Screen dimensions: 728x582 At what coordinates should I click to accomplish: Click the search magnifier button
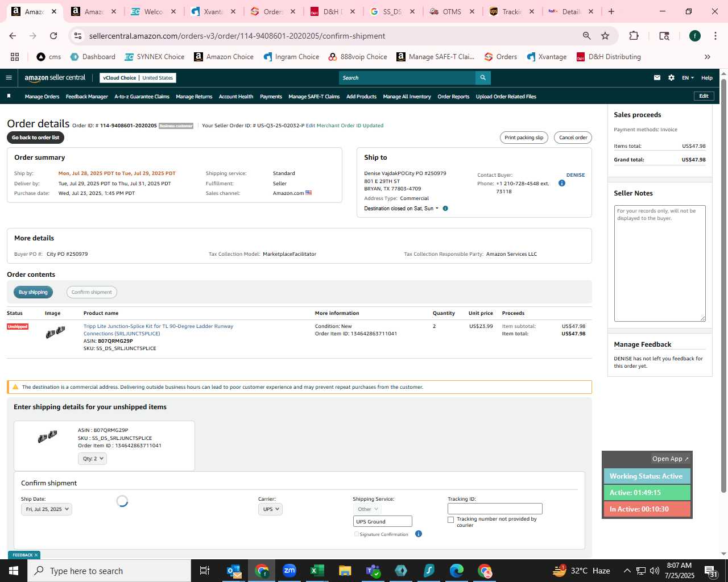coord(483,78)
